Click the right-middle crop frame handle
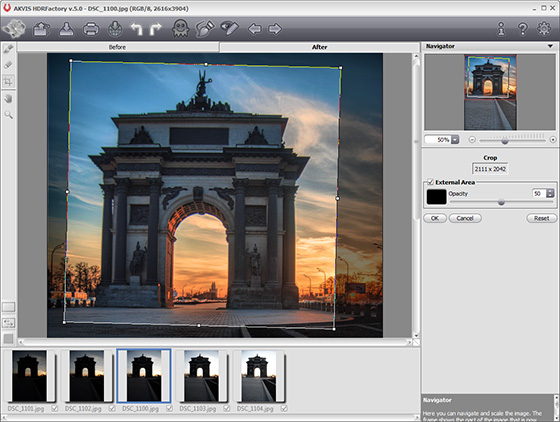Screen dimensions: 560x422 pyautogui.click(x=338, y=198)
